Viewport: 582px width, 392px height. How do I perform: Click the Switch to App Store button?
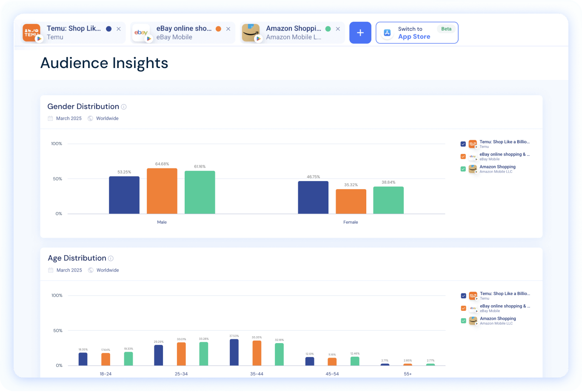click(x=417, y=32)
